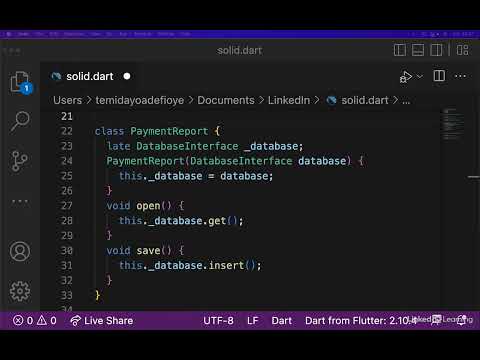Select the Dart language mode
This screenshot has width=480, height=360.
(282, 321)
